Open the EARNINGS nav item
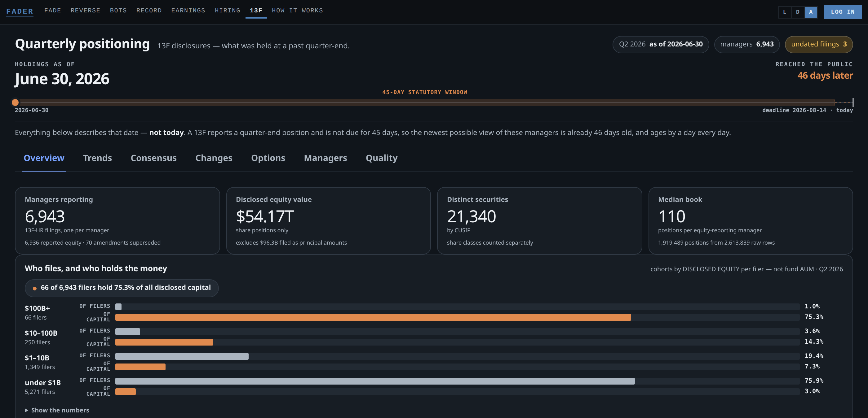Image resolution: width=868 pixels, height=418 pixels. pos(188,11)
